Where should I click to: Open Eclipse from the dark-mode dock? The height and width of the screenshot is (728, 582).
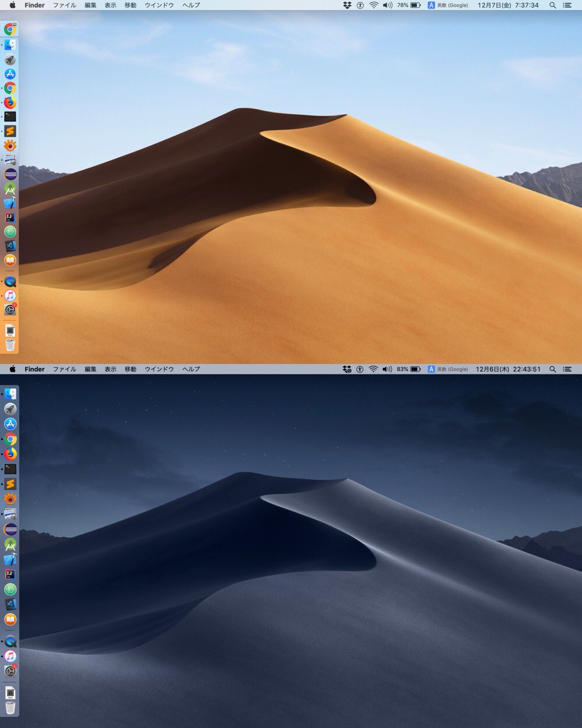click(x=10, y=529)
